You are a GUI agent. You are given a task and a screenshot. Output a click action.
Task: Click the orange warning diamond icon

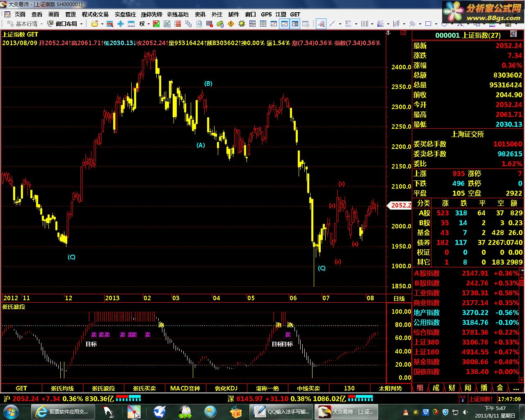231,24
